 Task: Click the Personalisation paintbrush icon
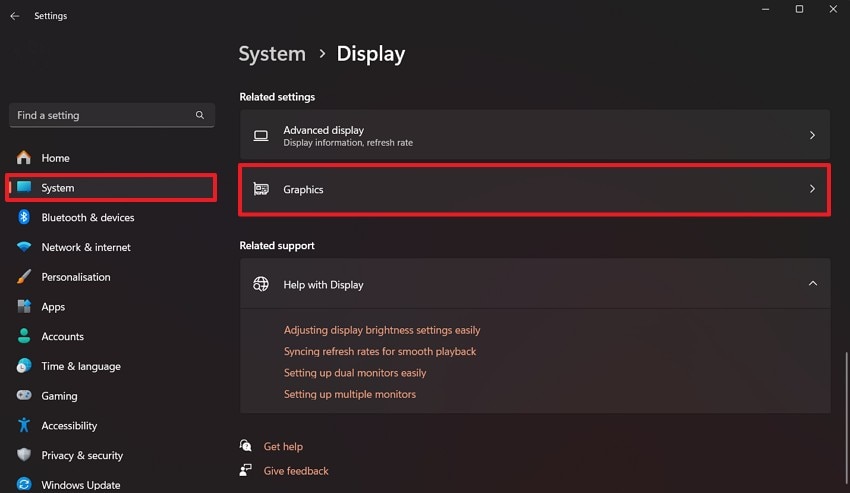(x=24, y=277)
